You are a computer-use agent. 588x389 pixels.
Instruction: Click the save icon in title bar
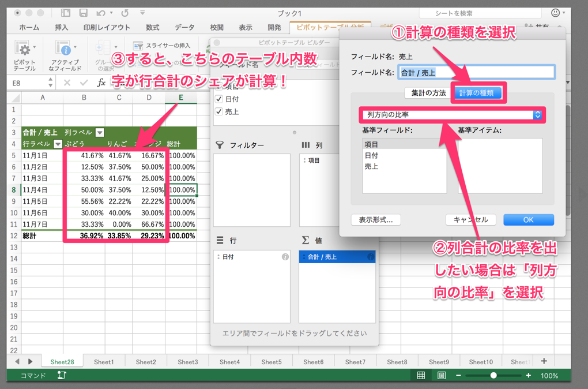click(x=83, y=13)
